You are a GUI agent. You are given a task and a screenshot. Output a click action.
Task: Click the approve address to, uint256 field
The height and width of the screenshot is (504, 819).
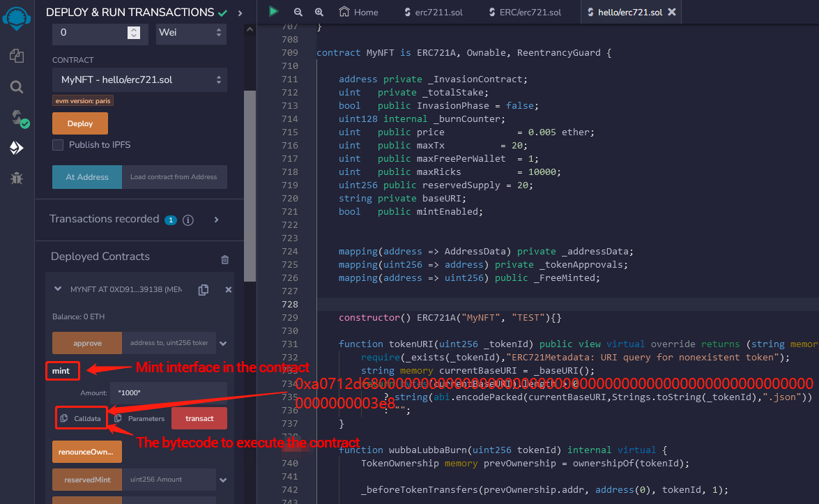coord(169,343)
